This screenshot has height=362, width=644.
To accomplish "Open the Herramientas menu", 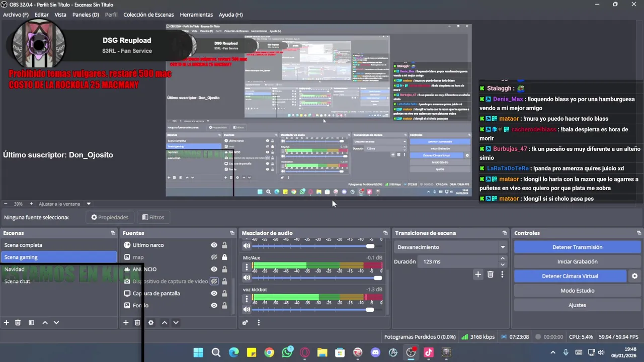I will pos(196,15).
